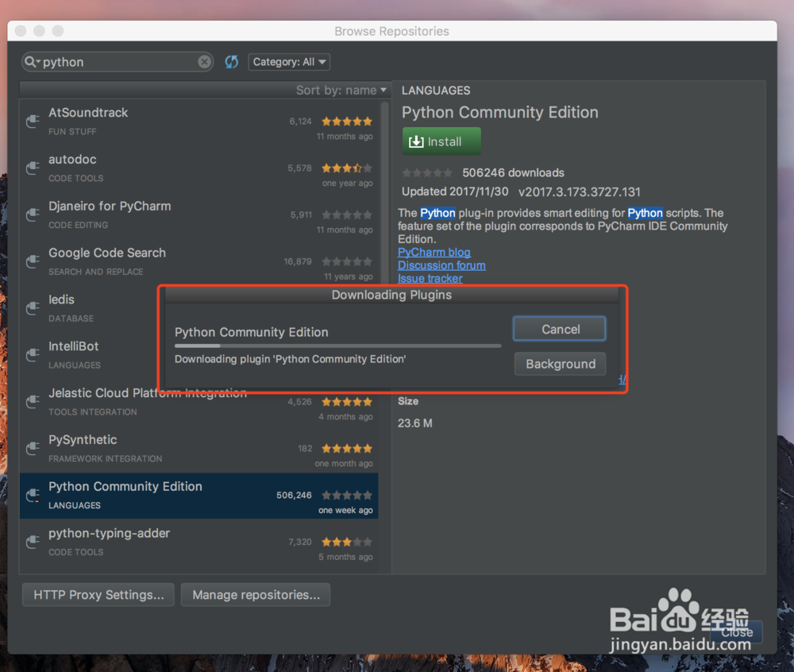794x672 pixels.
Task: Open Manage repositories dialog
Action: click(x=256, y=594)
